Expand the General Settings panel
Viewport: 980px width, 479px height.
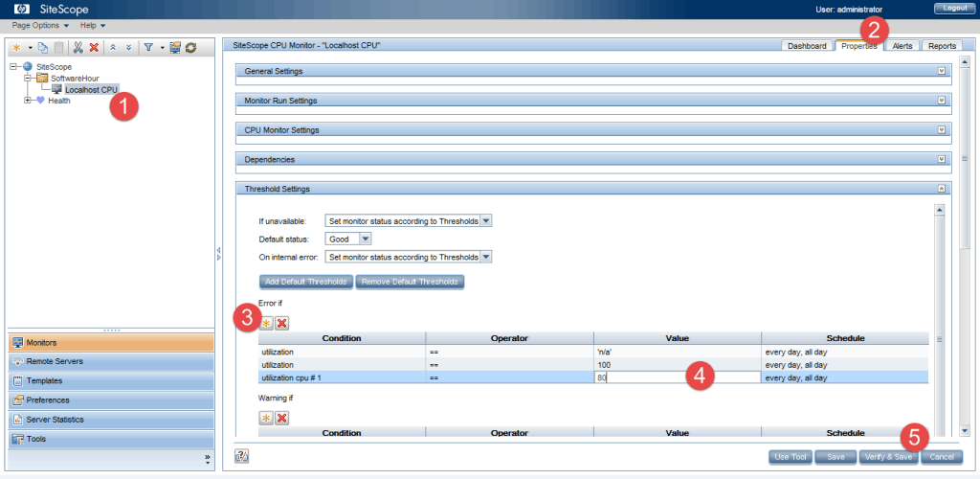tap(942, 71)
